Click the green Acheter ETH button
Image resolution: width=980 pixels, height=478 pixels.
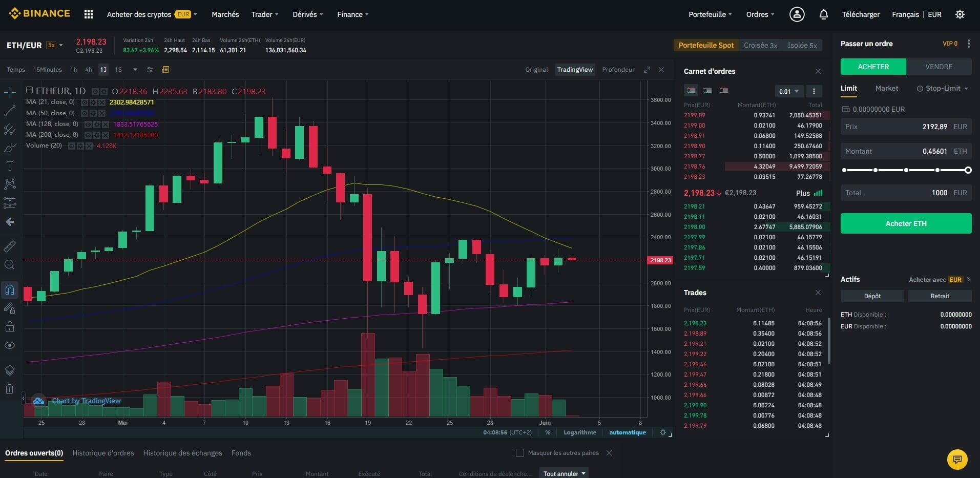pyautogui.click(x=906, y=223)
